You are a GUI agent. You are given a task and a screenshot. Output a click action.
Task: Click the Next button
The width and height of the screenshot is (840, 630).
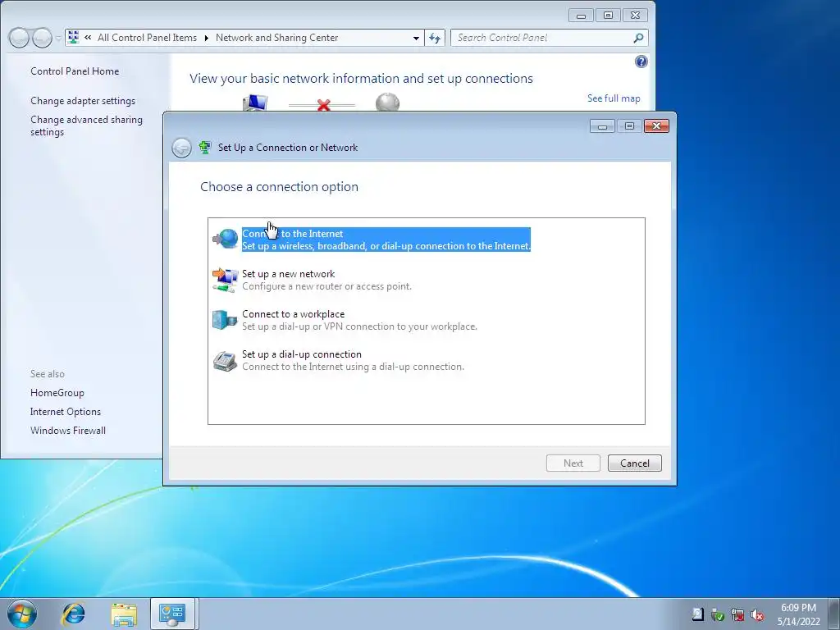(573, 463)
